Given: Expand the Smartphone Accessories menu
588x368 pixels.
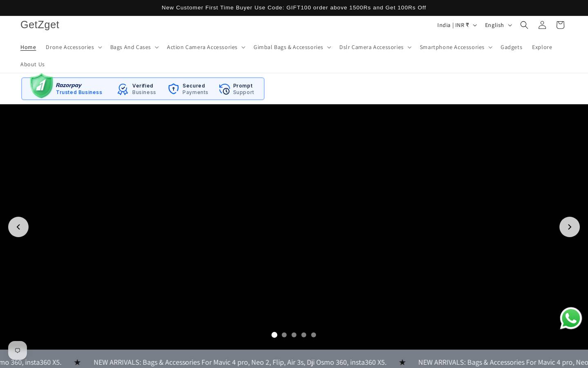Looking at the screenshot, I should (456, 47).
